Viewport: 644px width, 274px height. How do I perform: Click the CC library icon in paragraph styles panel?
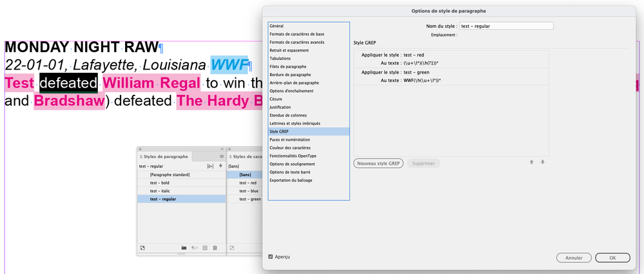click(142, 248)
